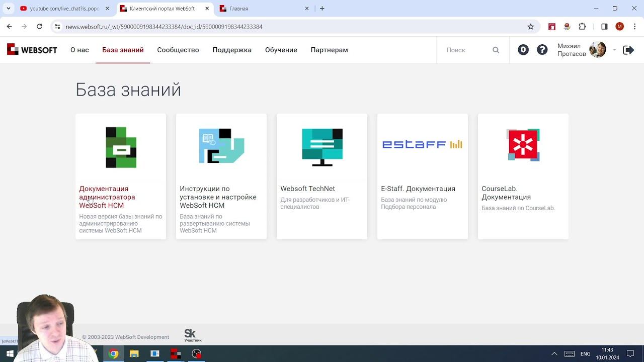Open the Сообщество menu
The width and height of the screenshot is (644, 362).
tap(178, 50)
